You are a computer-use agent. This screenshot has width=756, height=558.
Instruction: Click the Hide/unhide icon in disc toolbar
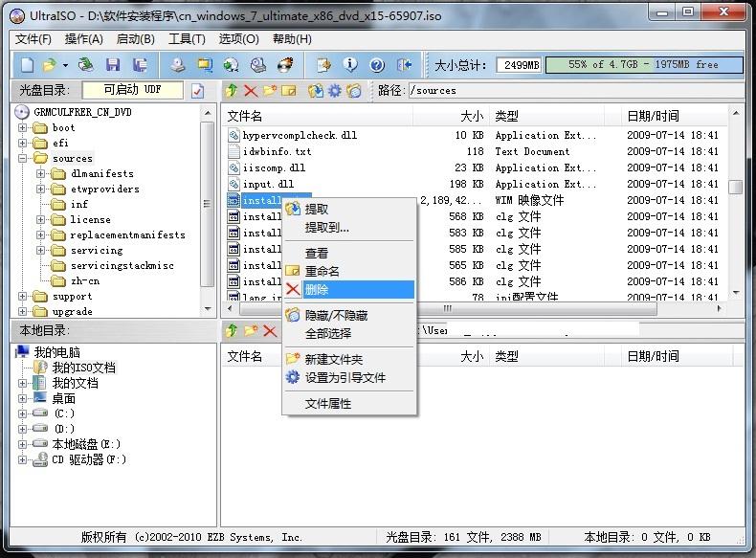pyautogui.click(x=353, y=90)
